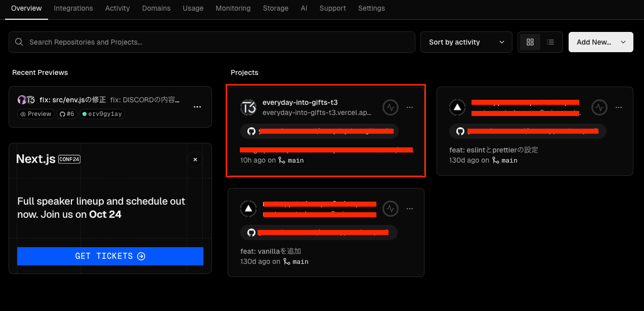
Task: Click main branch on the 10h ago project
Action: 291,160
